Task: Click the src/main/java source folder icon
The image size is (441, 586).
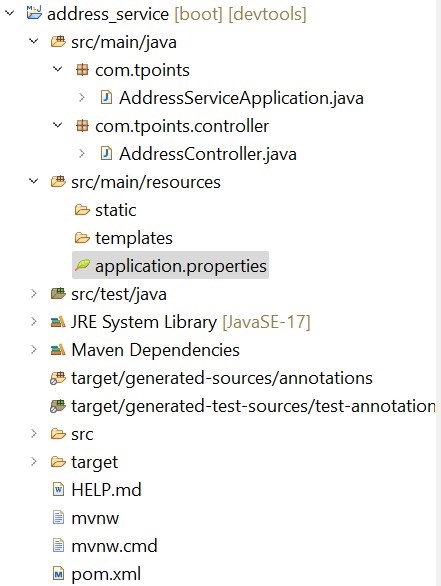Action: [x=58, y=41]
